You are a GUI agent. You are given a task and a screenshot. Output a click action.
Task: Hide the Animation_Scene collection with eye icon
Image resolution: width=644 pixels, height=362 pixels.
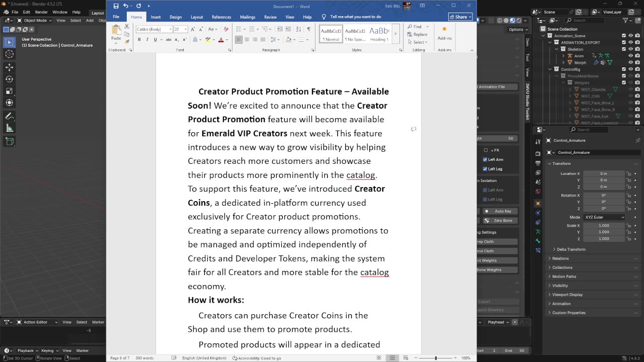pos(630,36)
